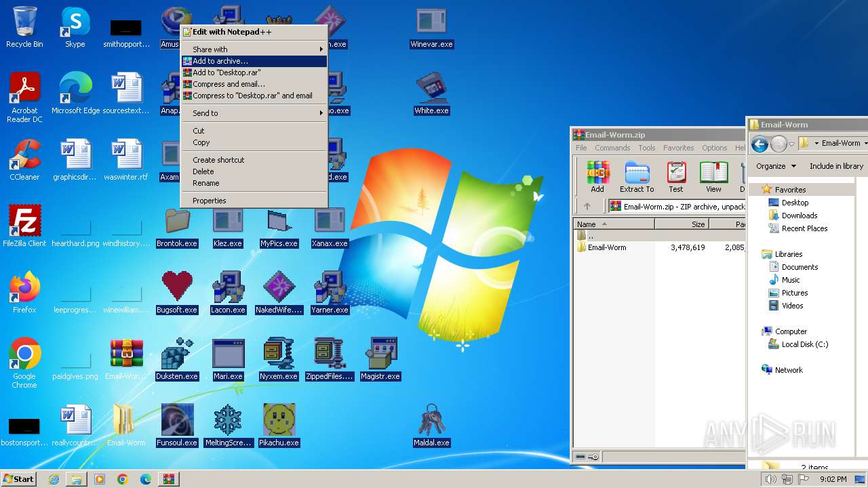Open WinRAR Options menu
Screen dimensions: 868x488
tap(714, 148)
